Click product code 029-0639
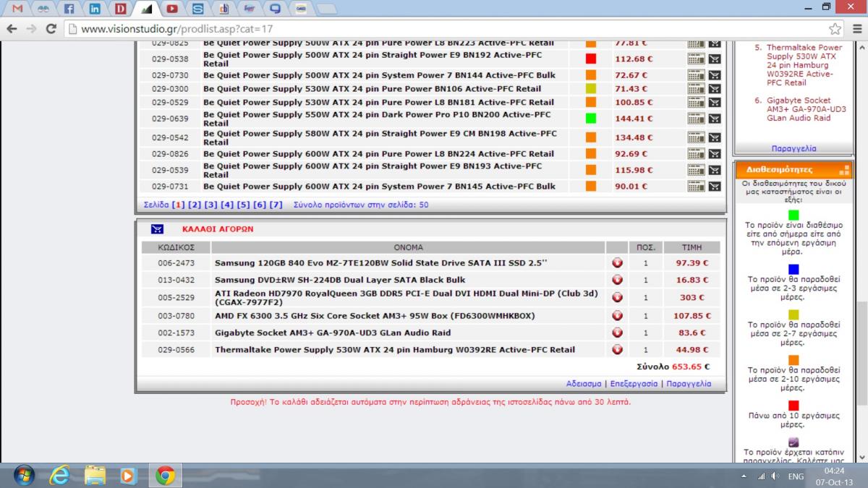Viewport: 868px width, 488px height. click(x=170, y=119)
